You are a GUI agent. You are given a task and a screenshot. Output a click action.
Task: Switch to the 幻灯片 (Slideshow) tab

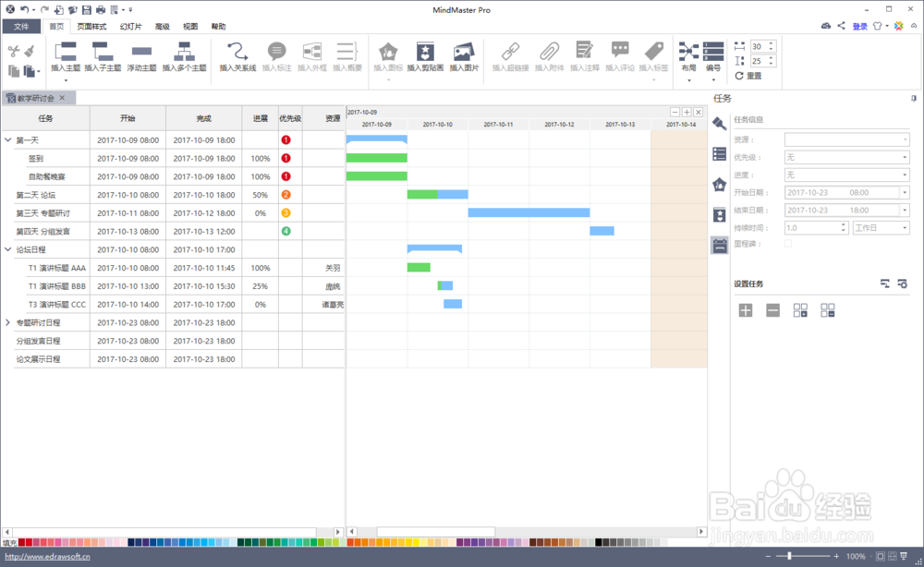coord(131,27)
